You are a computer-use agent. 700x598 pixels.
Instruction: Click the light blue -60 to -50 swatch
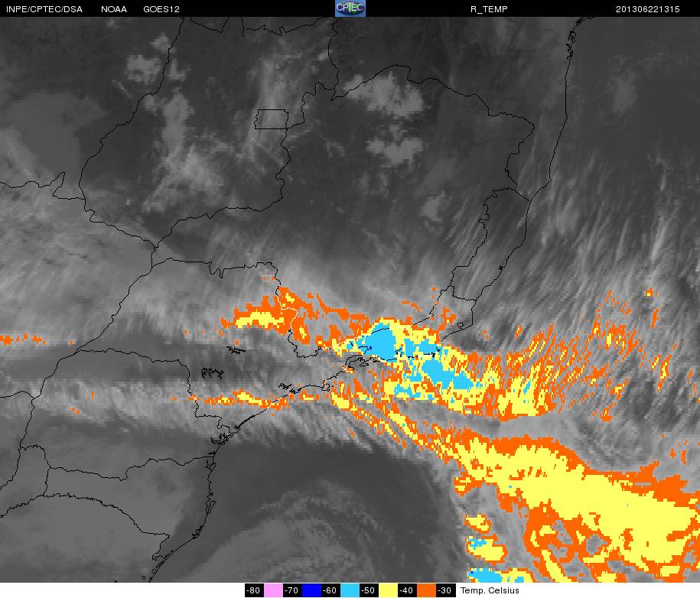click(x=350, y=590)
